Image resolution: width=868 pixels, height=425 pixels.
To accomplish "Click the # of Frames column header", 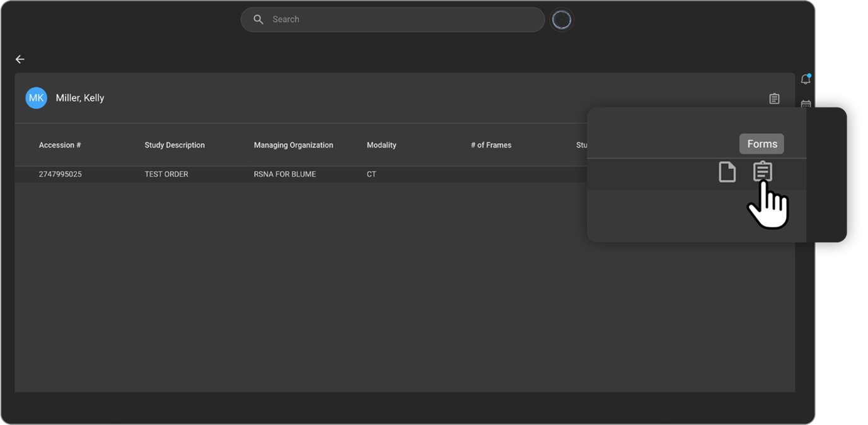I will pyautogui.click(x=490, y=145).
